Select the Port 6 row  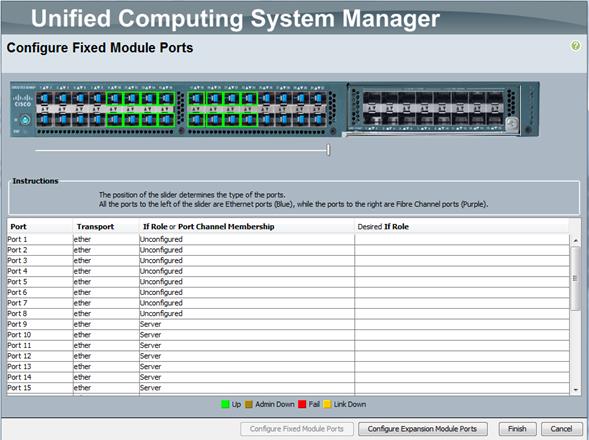tap(288, 292)
